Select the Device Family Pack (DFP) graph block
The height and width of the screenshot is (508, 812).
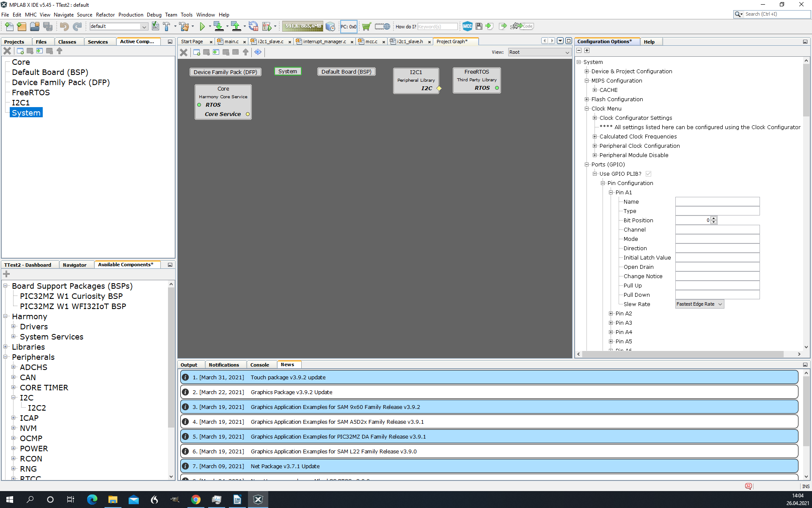pyautogui.click(x=225, y=72)
